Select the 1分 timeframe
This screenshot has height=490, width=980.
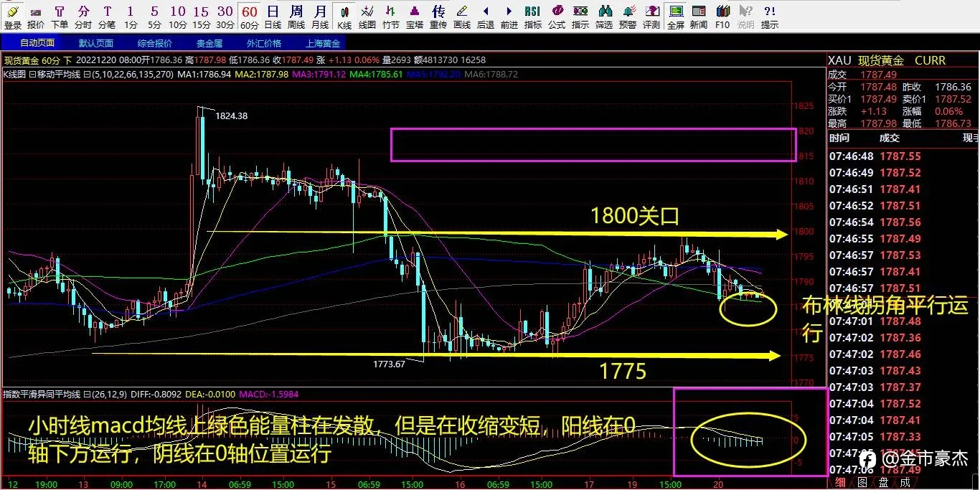(x=130, y=17)
